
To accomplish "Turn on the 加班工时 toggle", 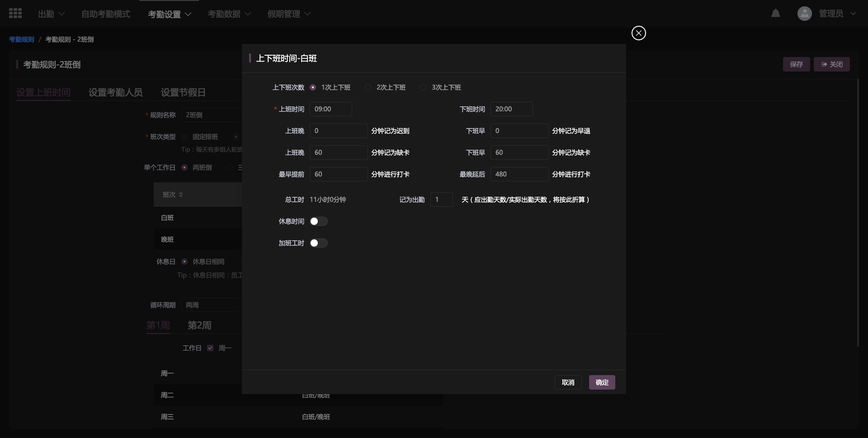I will pyautogui.click(x=318, y=243).
